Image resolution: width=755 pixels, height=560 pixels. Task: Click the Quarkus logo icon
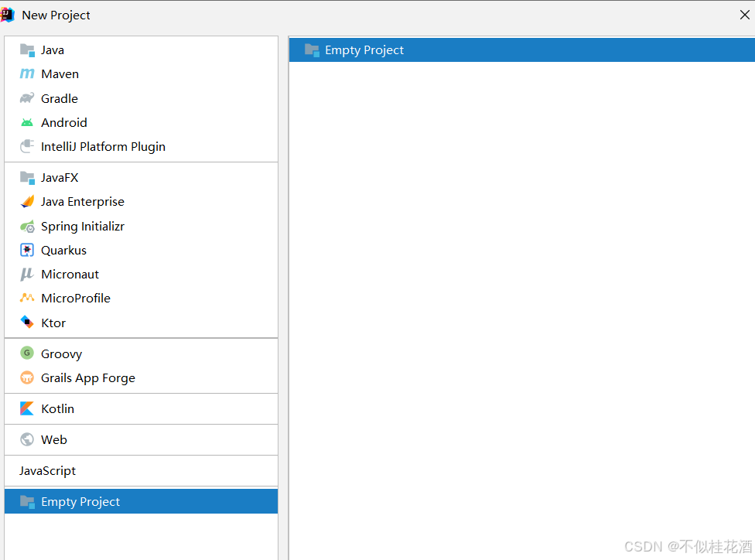tap(27, 250)
